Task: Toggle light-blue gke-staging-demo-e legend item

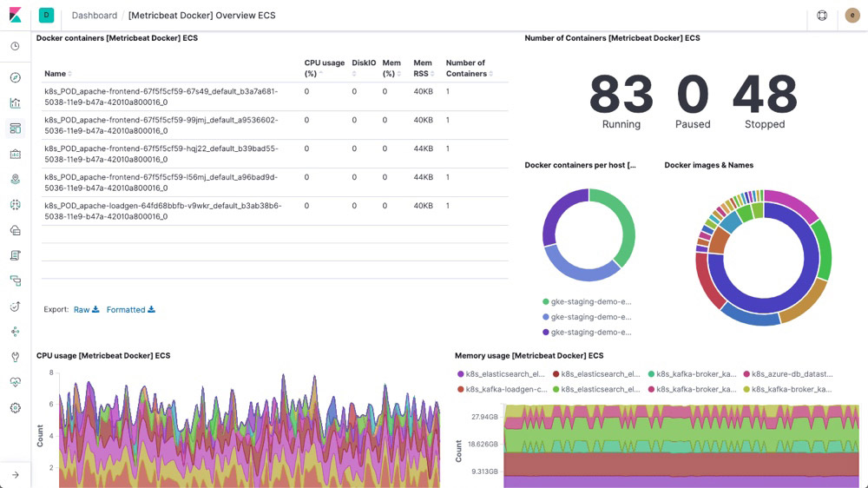Action: pyautogui.click(x=588, y=317)
